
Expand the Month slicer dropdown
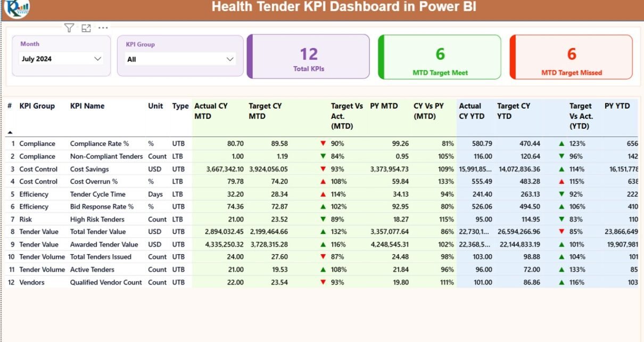(97, 59)
